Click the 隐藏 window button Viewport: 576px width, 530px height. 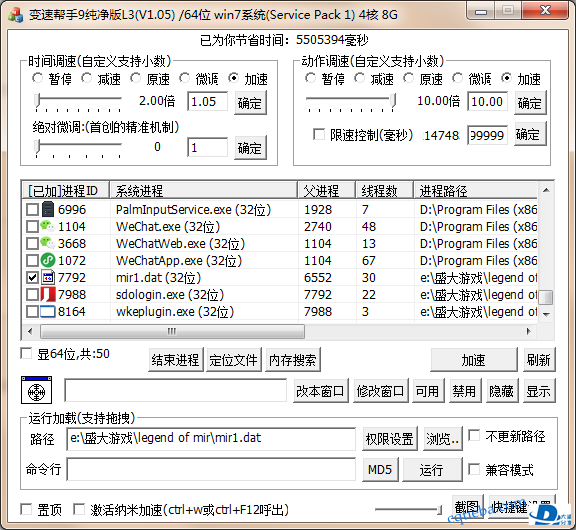(x=502, y=391)
